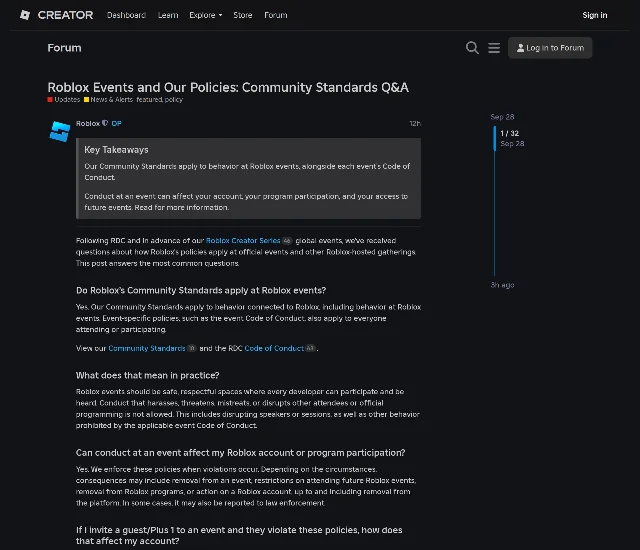Click the Sep 28 date atop timeline

(x=502, y=117)
